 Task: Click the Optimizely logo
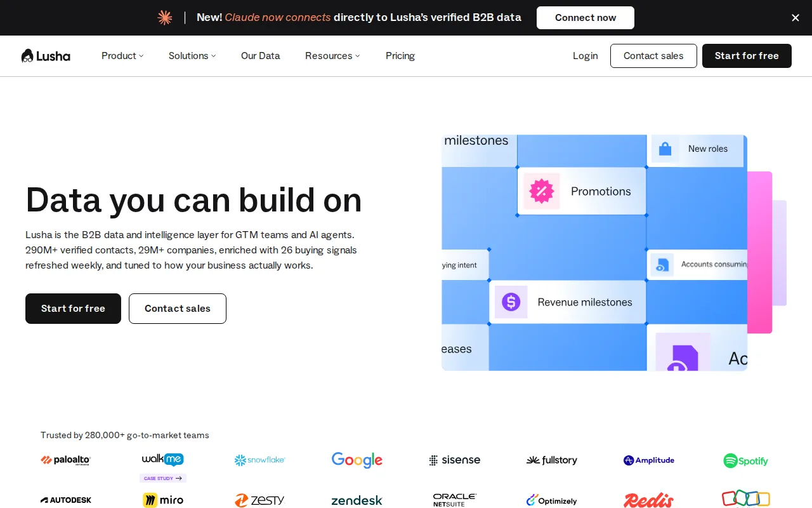coord(552,500)
